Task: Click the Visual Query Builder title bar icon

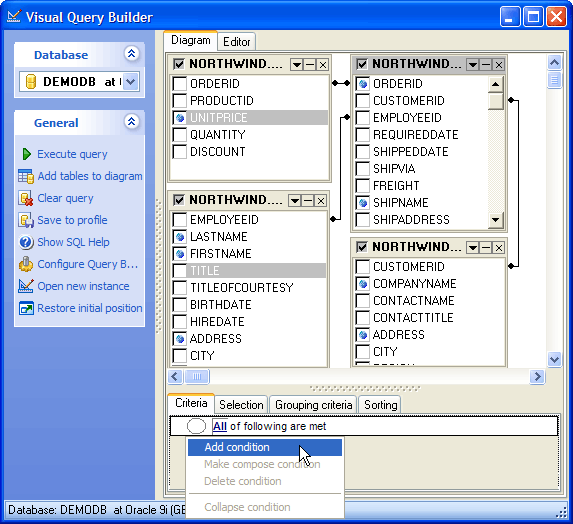Action: pyautogui.click(x=14, y=16)
